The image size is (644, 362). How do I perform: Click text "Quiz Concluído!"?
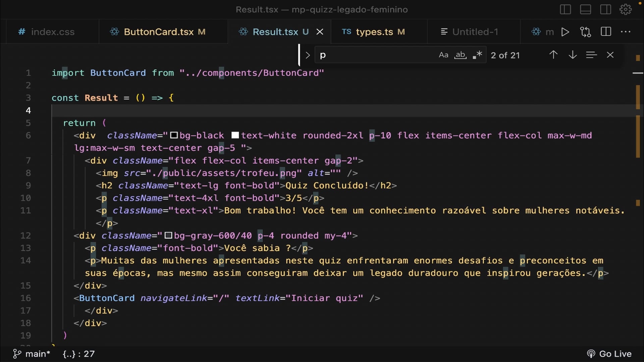pyautogui.click(x=327, y=186)
